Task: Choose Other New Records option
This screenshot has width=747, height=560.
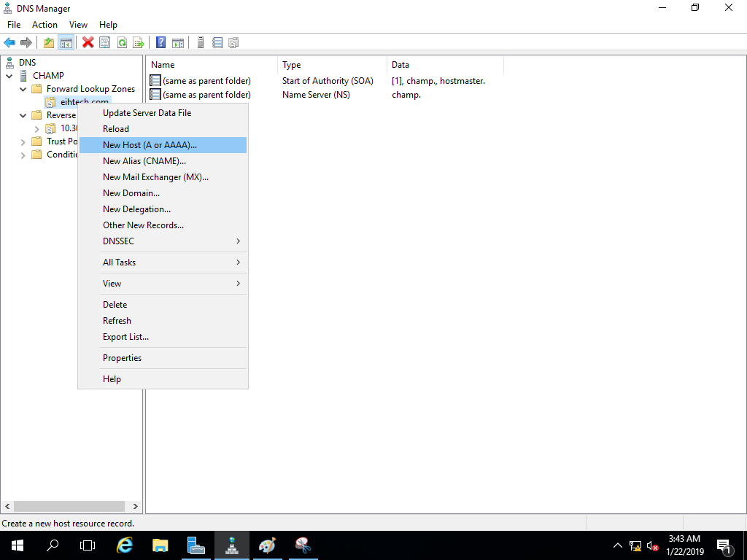Action: (163, 225)
